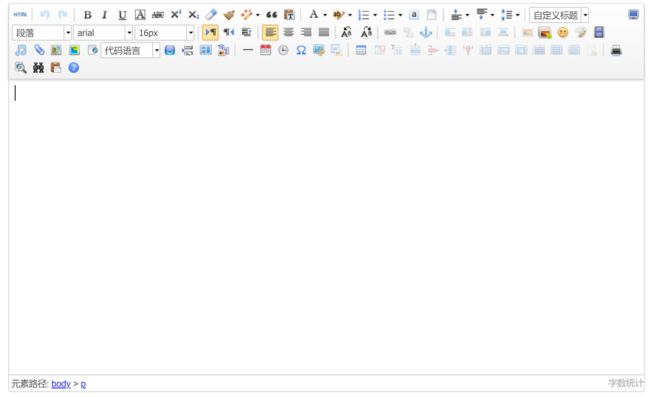Click the eraser remove-format icon

pyautogui.click(x=211, y=15)
